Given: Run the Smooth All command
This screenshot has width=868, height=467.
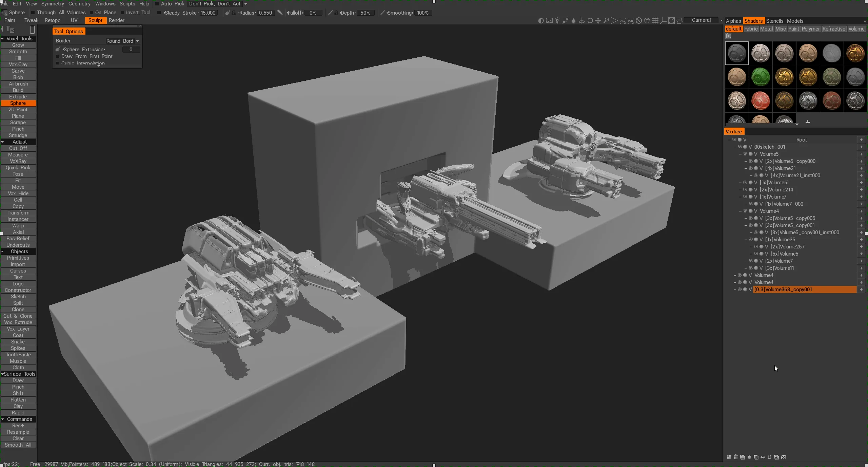Looking at the screenshot, I should point(18,445).
